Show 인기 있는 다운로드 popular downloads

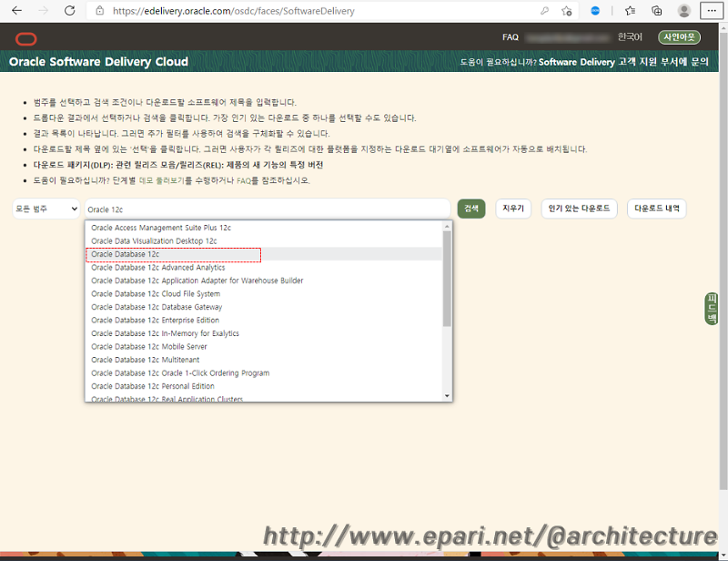click(x=579, y=209)
